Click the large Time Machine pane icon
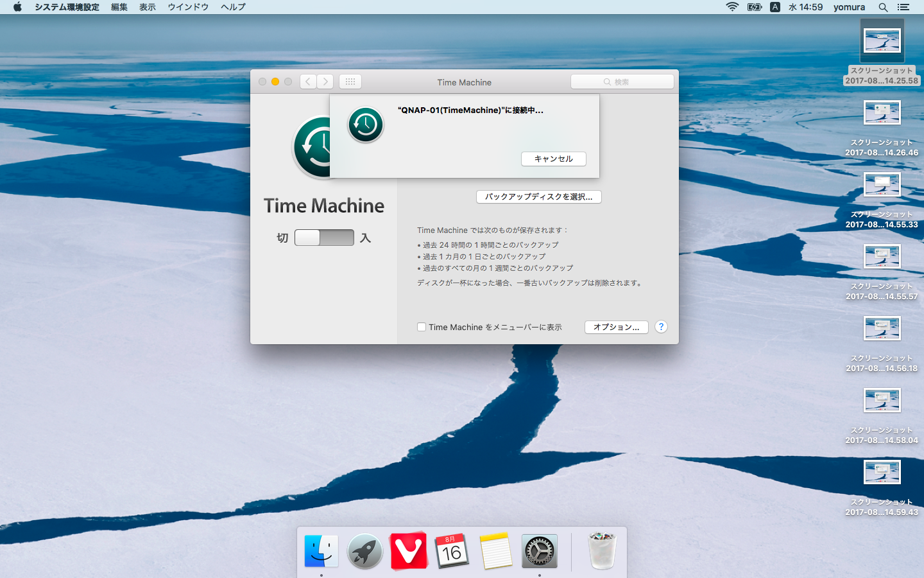The image size is (924, 578). tap(312, 147)
